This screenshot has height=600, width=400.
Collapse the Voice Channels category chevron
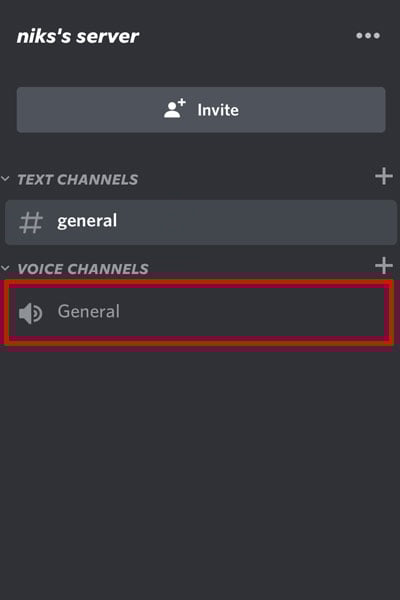5,268
